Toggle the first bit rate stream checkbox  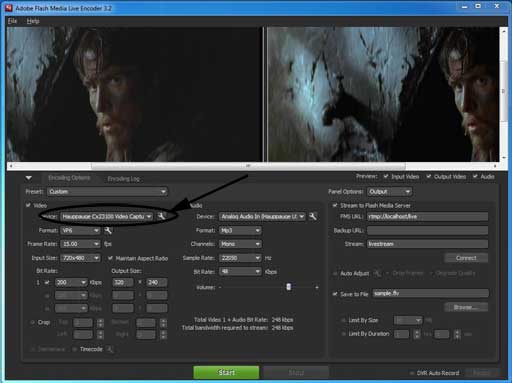[x=47, y=282]
